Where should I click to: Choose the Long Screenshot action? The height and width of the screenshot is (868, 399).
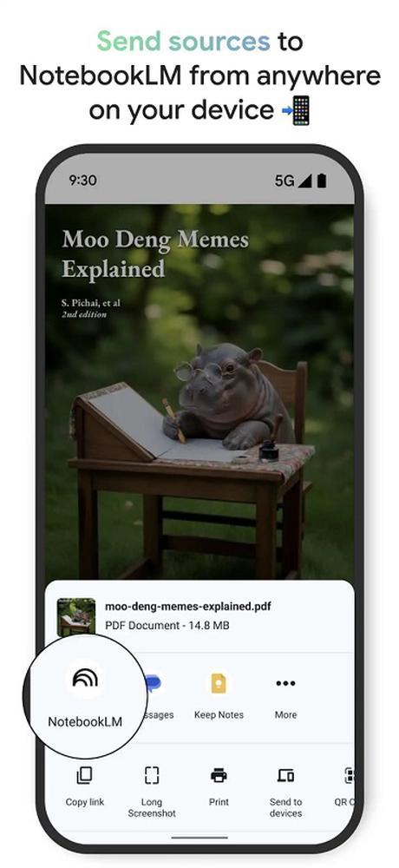click(x=152, y=775)
